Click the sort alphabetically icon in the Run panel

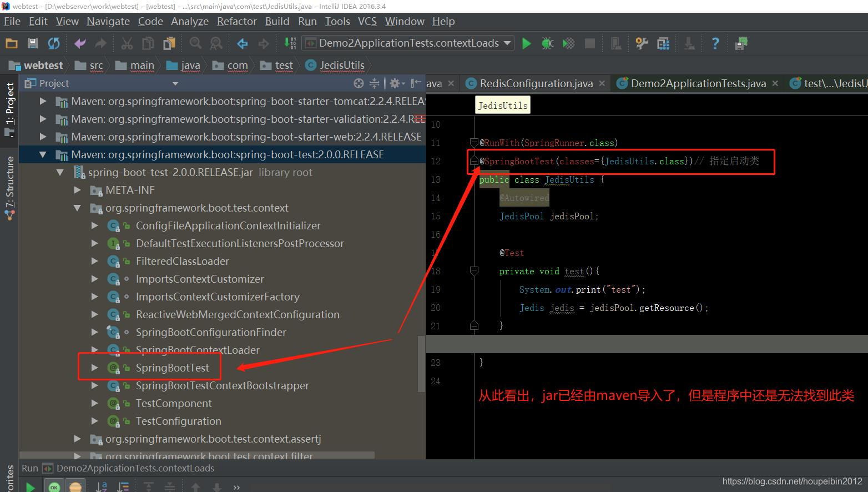point(102,487)
